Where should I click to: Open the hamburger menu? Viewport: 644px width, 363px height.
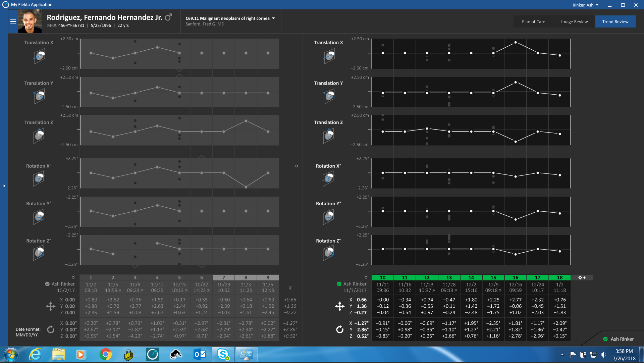click(13, 21)
